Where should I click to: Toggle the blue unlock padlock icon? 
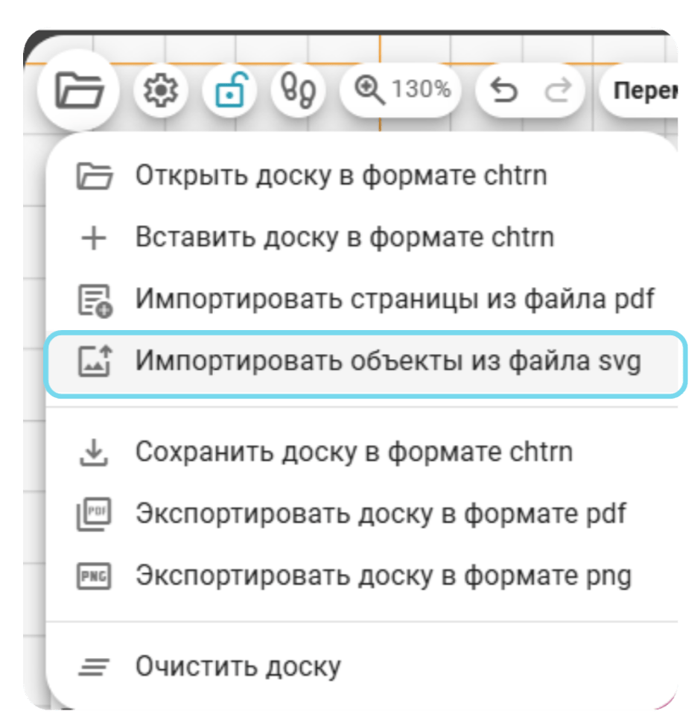coord(230,91)
